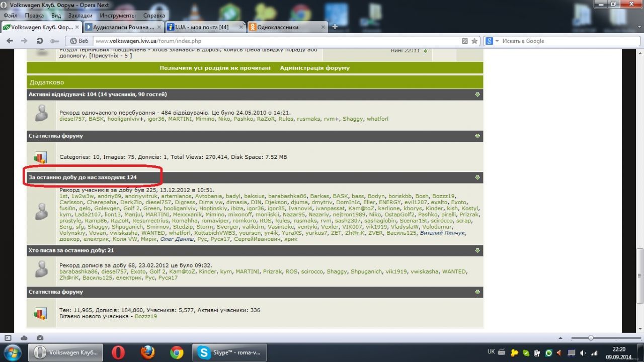
Task: Click avatar icon in Хто писав section
Action: coord(42,269)
